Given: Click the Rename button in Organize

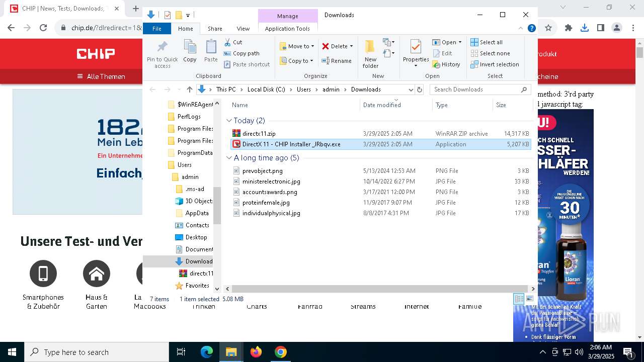Looking at the screenshot, I should (337, 61).
